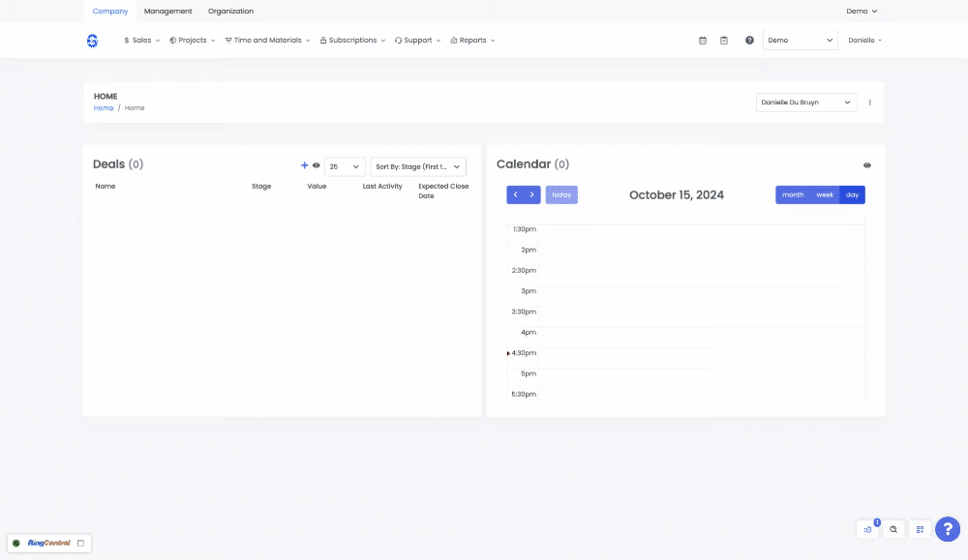Toggle the Deals panel visibility eye icon
968x560 pixels.
317,165
